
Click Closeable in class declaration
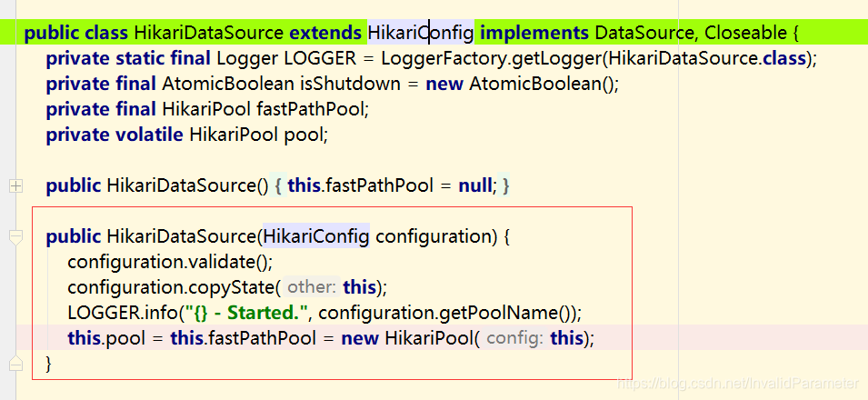[745, 34]
